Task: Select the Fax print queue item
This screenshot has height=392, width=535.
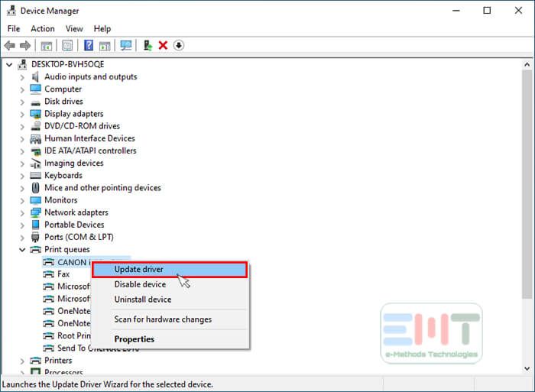Action: click(63, 274)
